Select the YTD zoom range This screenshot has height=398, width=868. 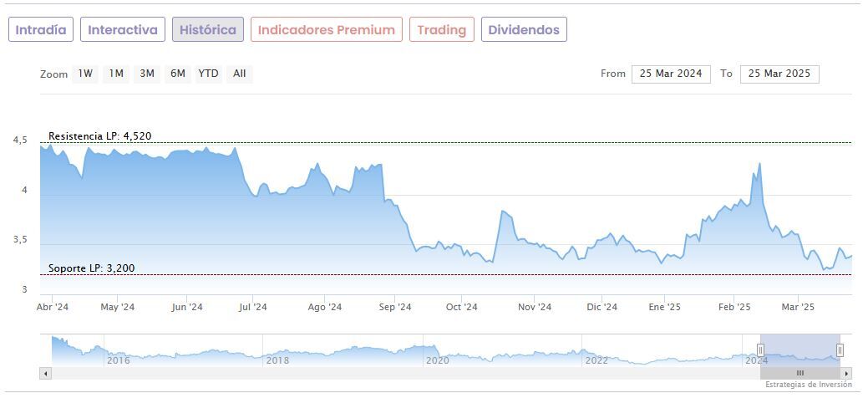(208, 74)
